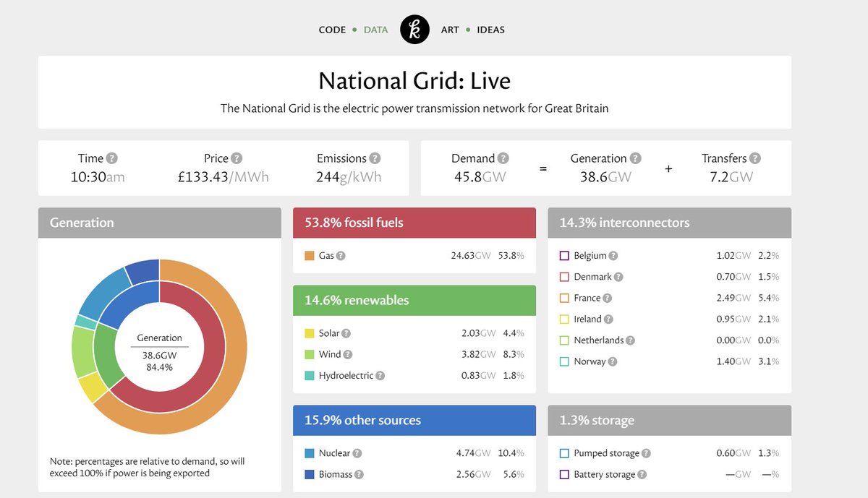Click the Battery storage info icon

click(x=642, y=475)
